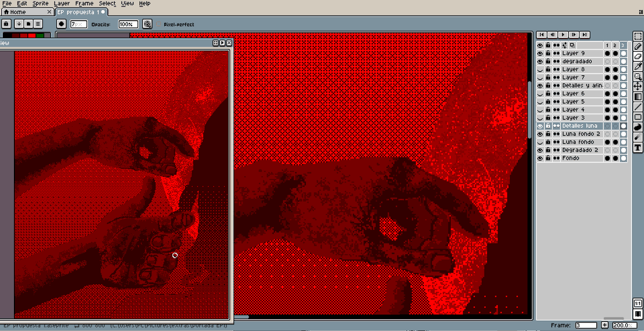The image size is (644, 331).
Task: Pick the bright red palette color
Action: point(32,36)
